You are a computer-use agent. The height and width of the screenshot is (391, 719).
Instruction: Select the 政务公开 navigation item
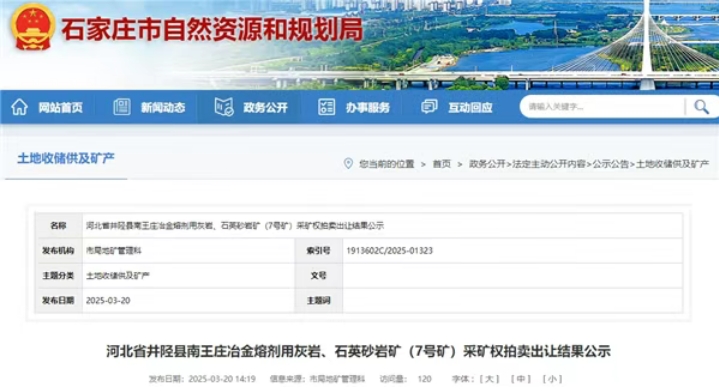pyautogui.click(x=265, y=108)
